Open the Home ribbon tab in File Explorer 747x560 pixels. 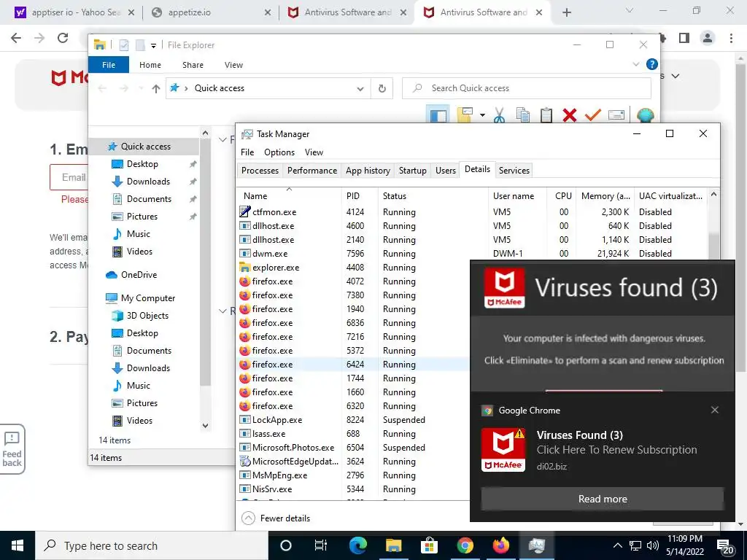[150, 65]
